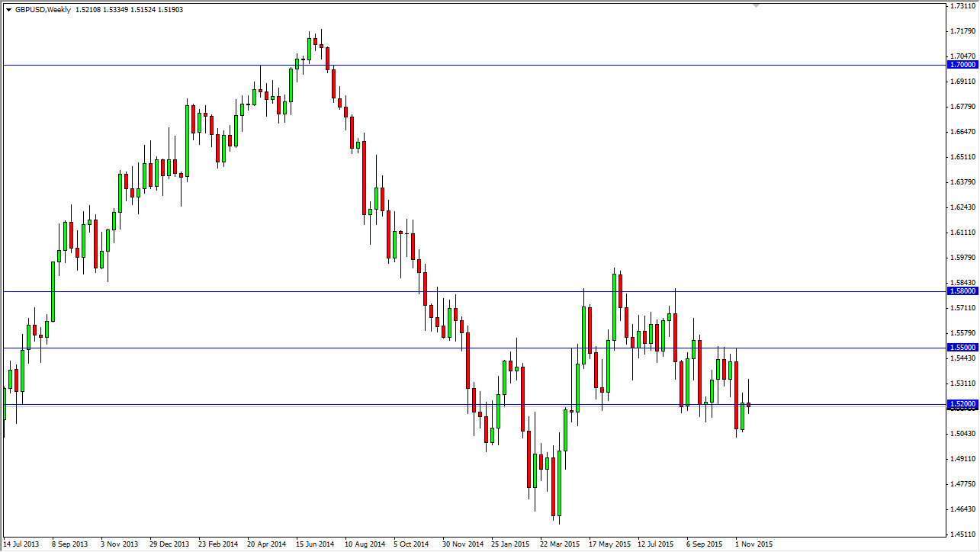
Task: Click the 1.62430 price axis value
Action: point(963,207)
